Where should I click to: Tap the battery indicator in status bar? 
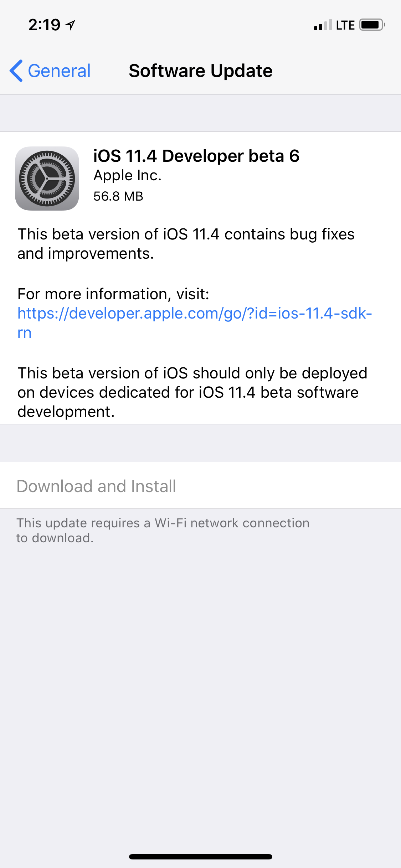372,25
